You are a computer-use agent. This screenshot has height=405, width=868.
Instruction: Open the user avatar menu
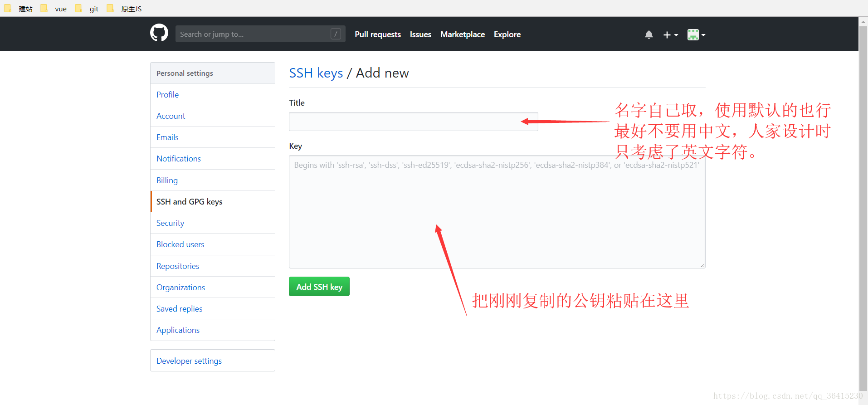(x=696, y=35)
